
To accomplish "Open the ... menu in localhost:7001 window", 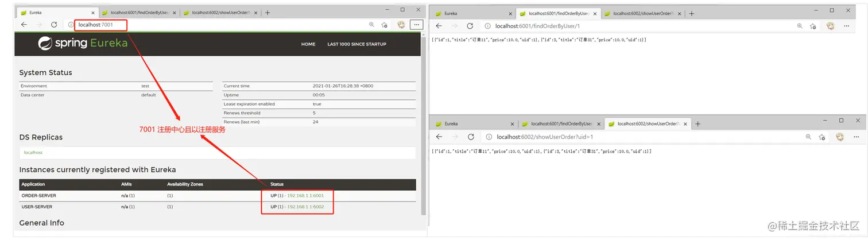I will tap(417, 25).
